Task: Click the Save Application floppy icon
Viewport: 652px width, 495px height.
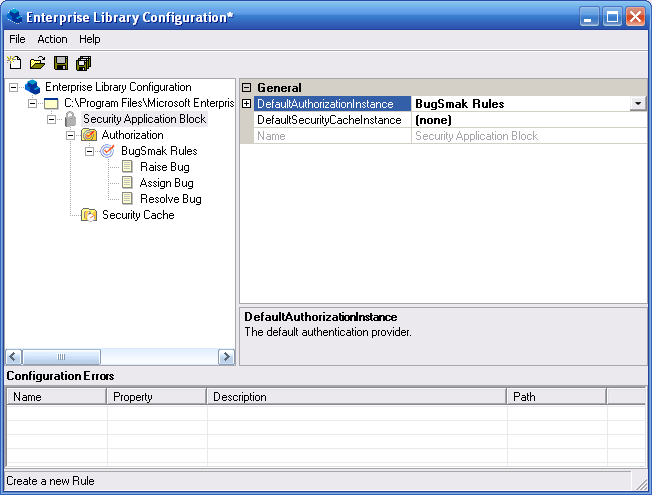Action: click(x=61, y=63)
